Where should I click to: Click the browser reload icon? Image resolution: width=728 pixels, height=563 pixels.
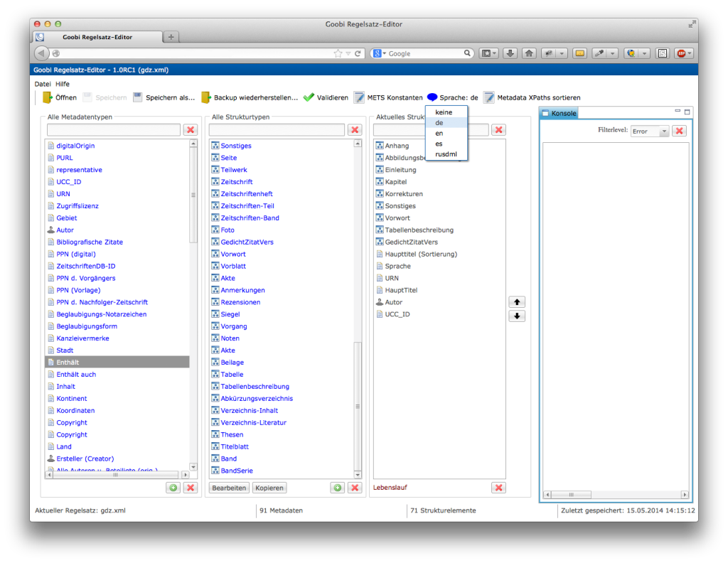click(358, 54)
